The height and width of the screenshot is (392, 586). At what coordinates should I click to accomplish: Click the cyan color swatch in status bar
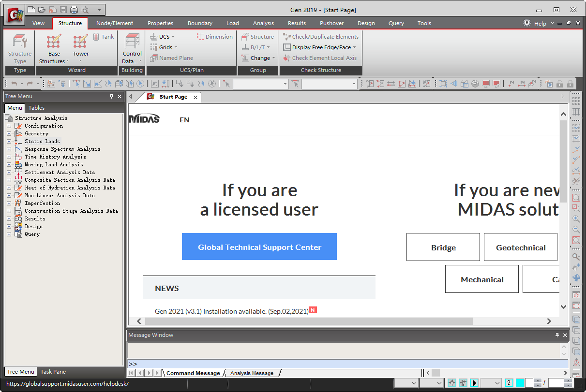[x=520, y=383]
